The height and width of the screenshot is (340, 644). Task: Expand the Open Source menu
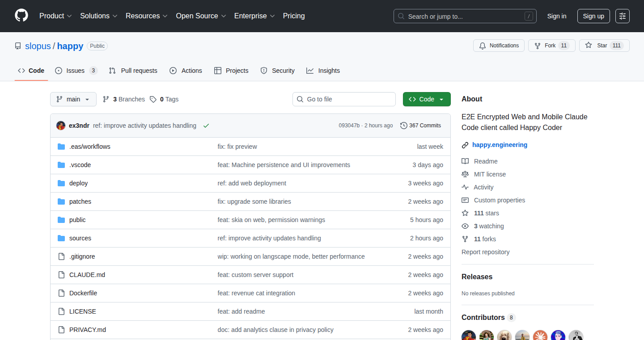tap(201, 16)
